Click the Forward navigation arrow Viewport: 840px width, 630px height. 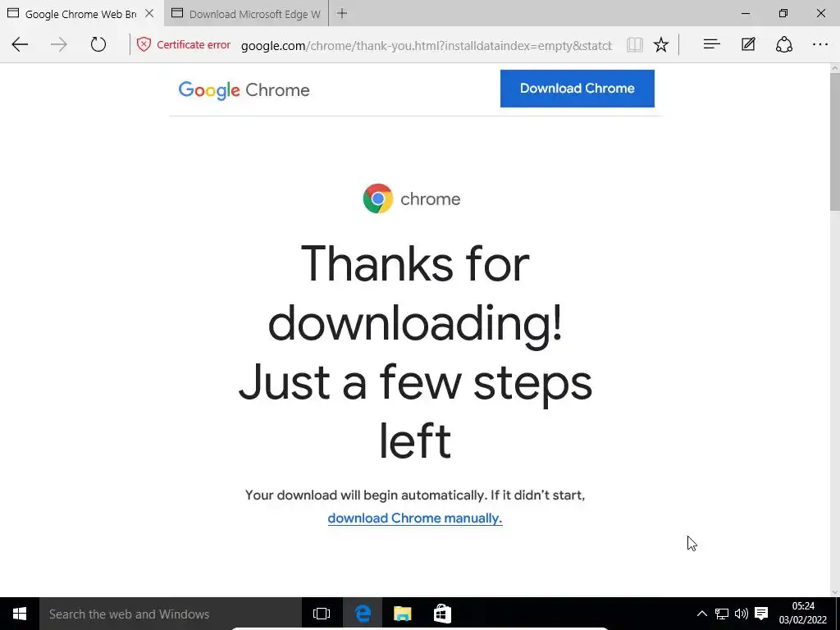click(59, 44)
